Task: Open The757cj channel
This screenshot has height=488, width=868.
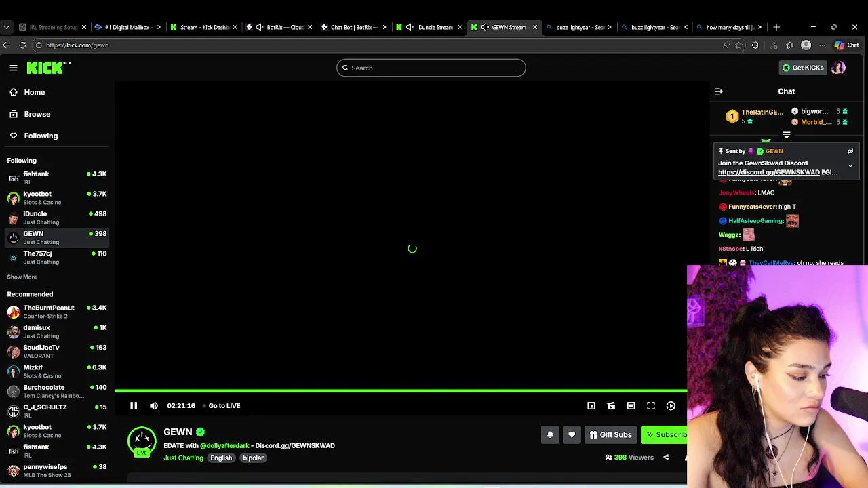Action: pos(57,258)
